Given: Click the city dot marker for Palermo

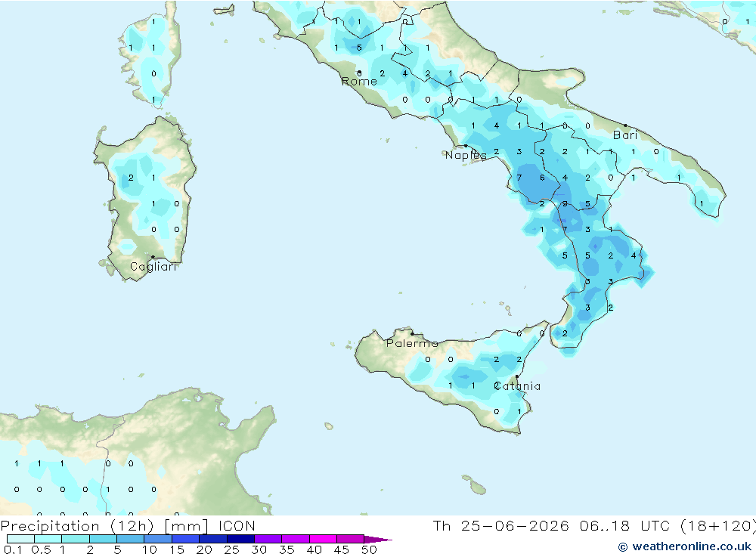Looking at the screenshot, I should point(412,333).
